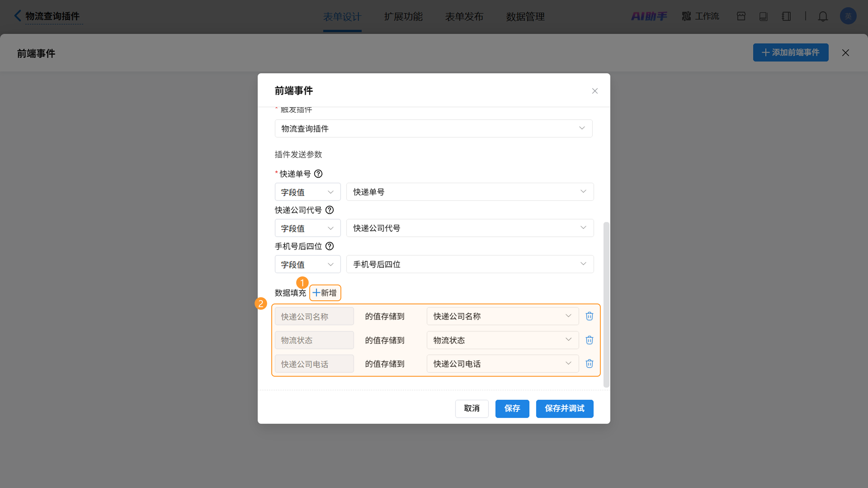Open 快递公司电话 target field dropdown
This screenshot has height=488, width=868.
click(x=502, y=364)
